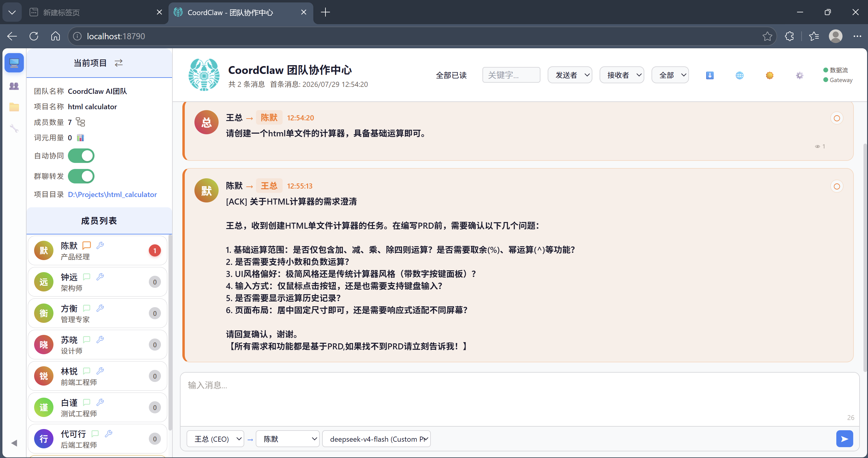The width and height of the screenshot is (868, 458).
Task: Open the folder icon in left sidebar
Action: point(14,107)
